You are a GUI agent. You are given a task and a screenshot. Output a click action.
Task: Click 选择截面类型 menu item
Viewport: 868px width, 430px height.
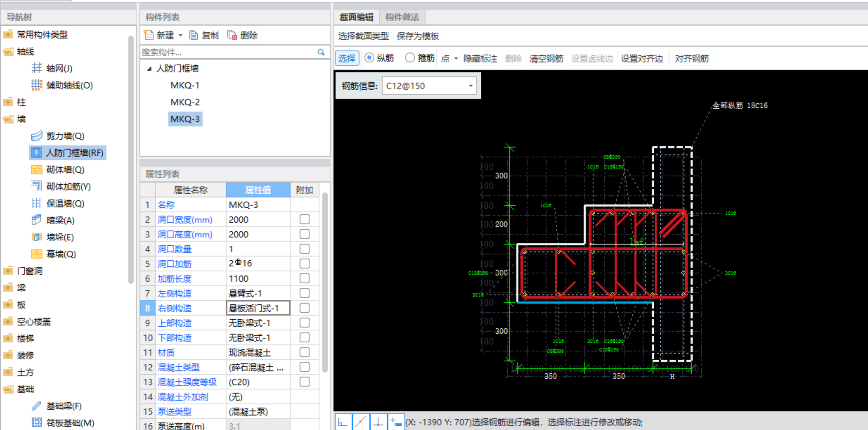point(364,36)
